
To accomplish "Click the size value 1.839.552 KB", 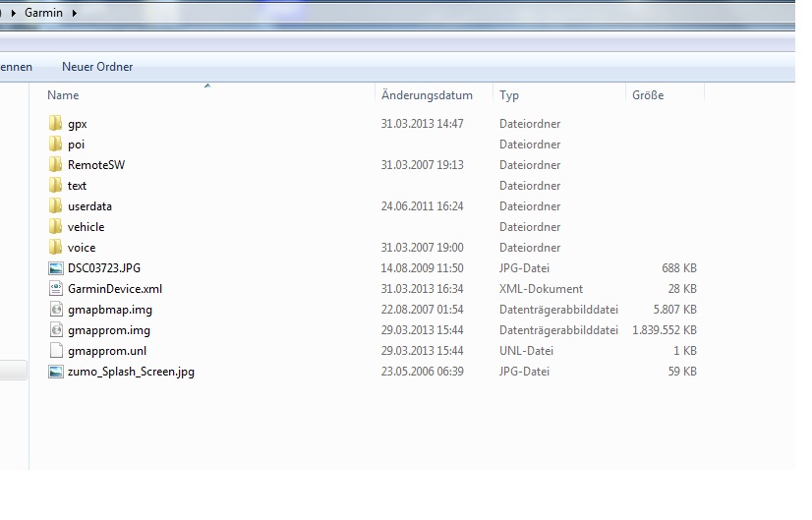I will click(x=665, y=330).
